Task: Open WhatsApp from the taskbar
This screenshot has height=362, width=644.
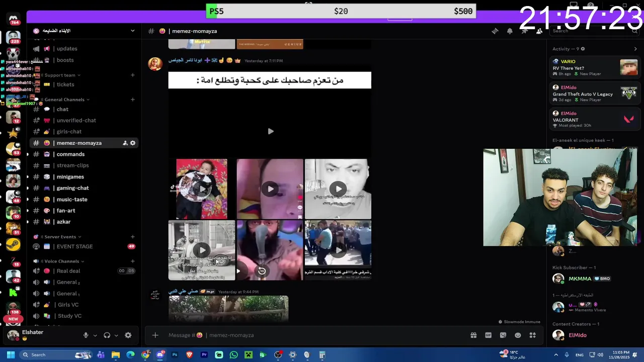Action: 233,355
